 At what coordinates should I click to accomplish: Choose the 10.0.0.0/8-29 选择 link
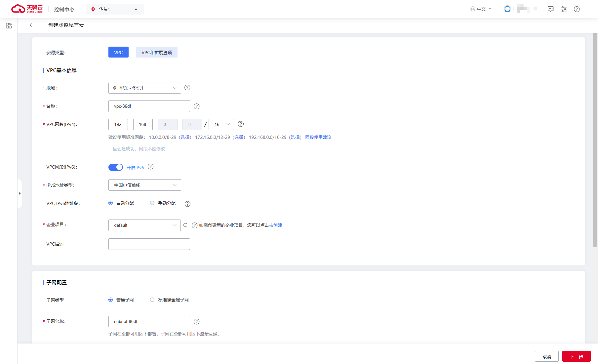(185, 137)
